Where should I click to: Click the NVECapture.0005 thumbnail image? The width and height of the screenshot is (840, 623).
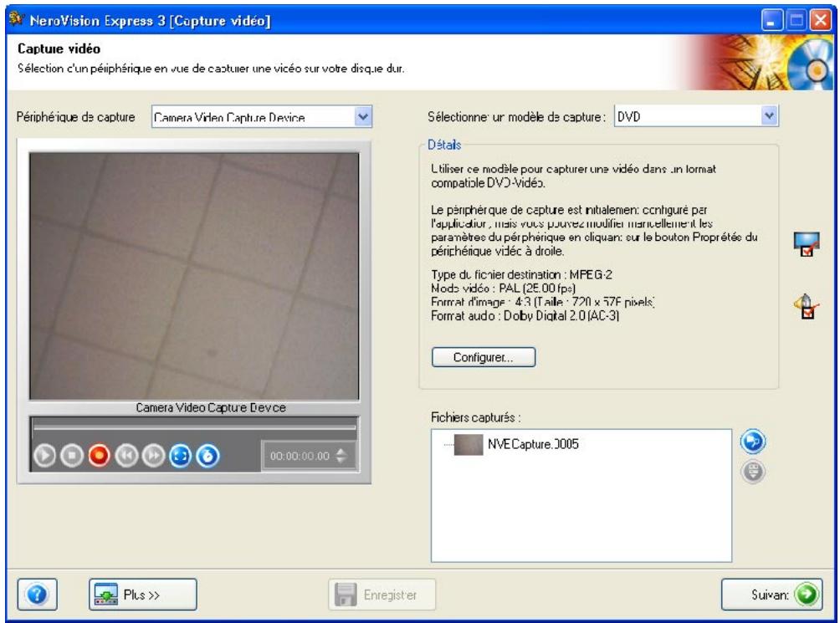469,445
